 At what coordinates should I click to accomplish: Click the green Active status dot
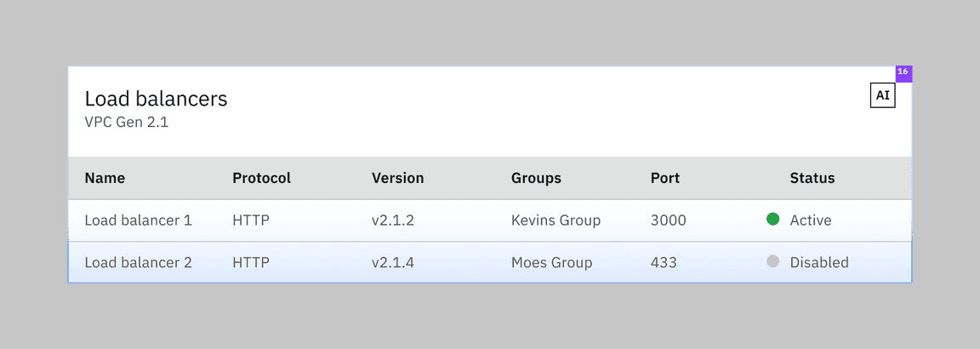pyautogui.click(x=772, y=220)
